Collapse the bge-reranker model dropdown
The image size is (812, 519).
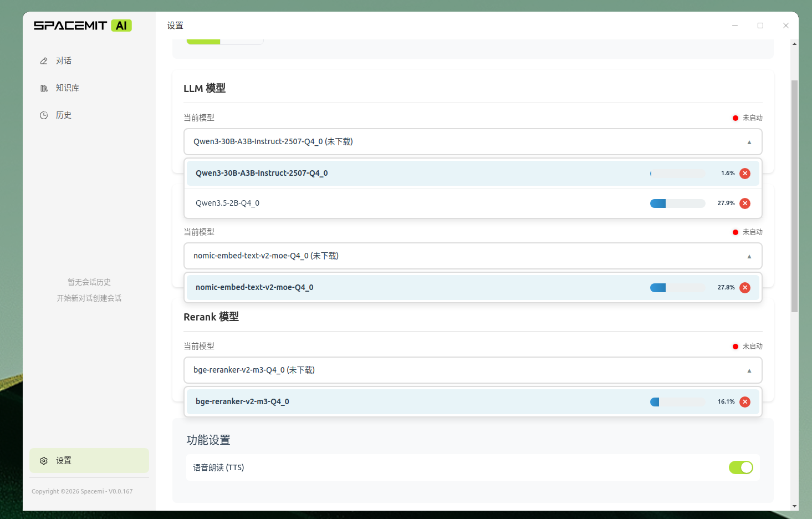[473, 370]
